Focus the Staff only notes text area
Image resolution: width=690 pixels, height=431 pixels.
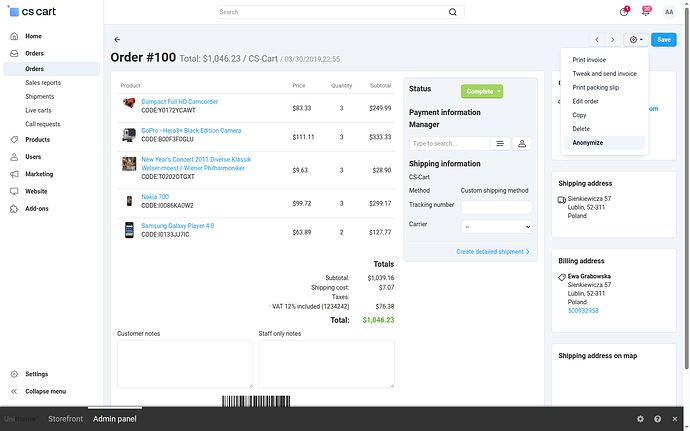coord(327,364)
